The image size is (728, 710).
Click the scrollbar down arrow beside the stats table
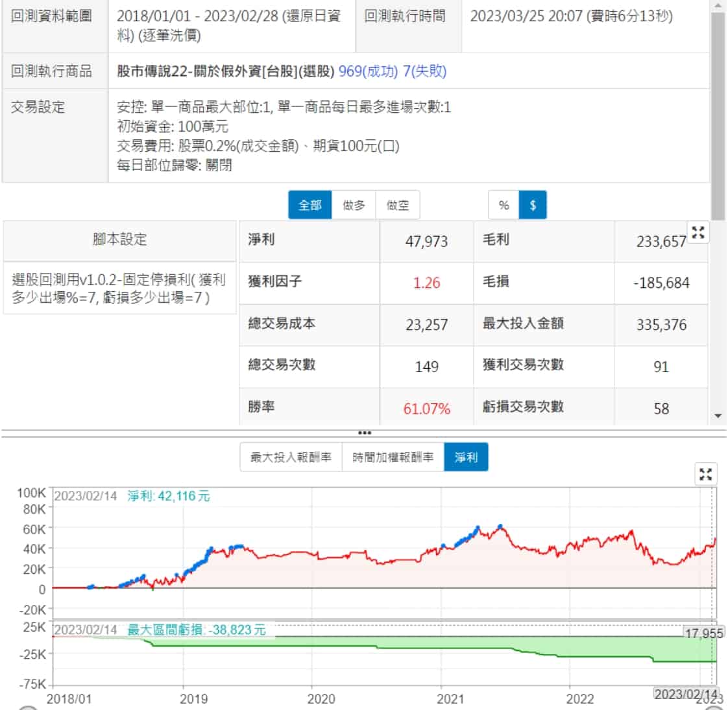point(718,416)
